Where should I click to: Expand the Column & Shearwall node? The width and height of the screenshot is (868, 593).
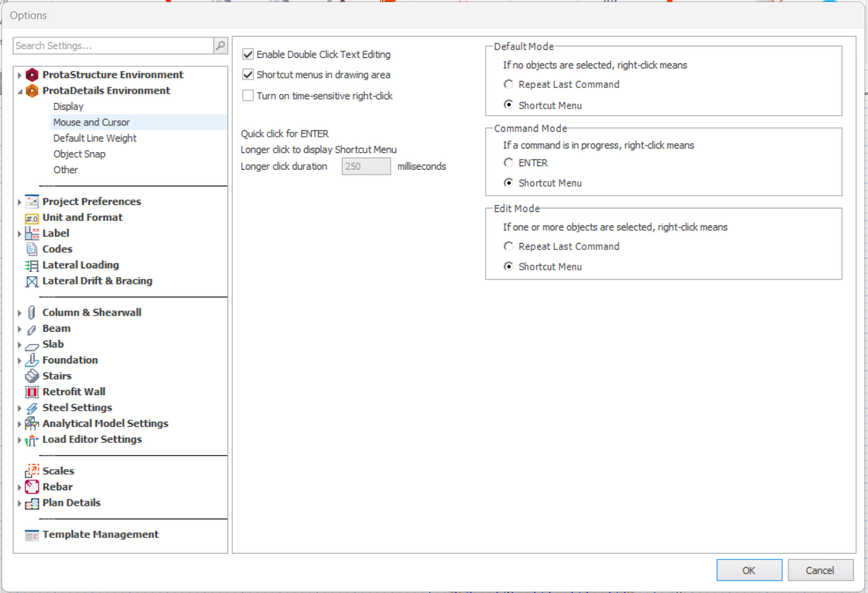point(20,313)
